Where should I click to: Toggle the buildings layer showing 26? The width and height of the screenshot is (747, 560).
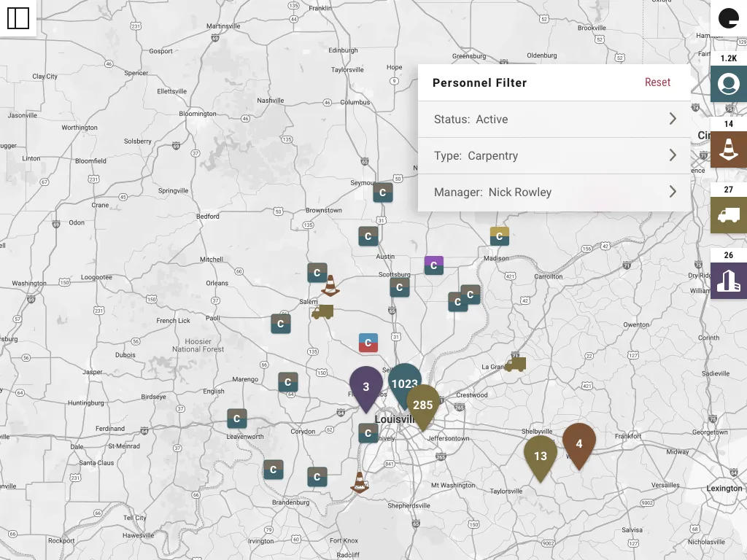(x=729, y=281)
